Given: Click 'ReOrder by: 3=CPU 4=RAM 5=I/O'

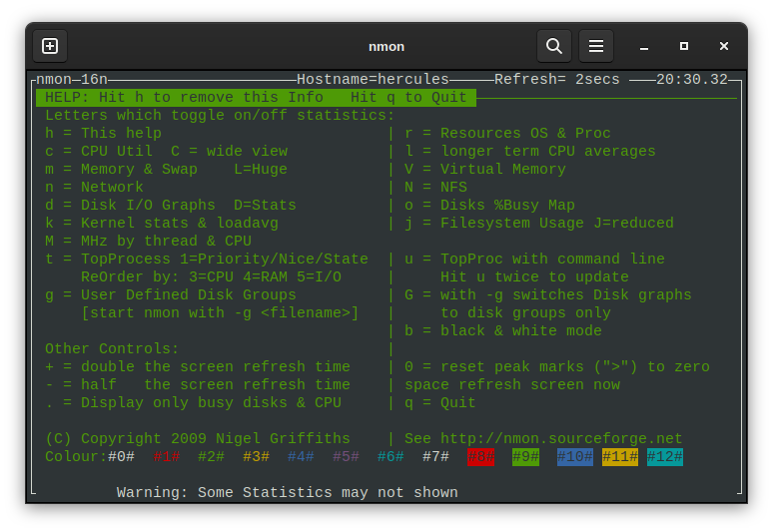Looking at the screenshot, I should (x=211, y=276).
